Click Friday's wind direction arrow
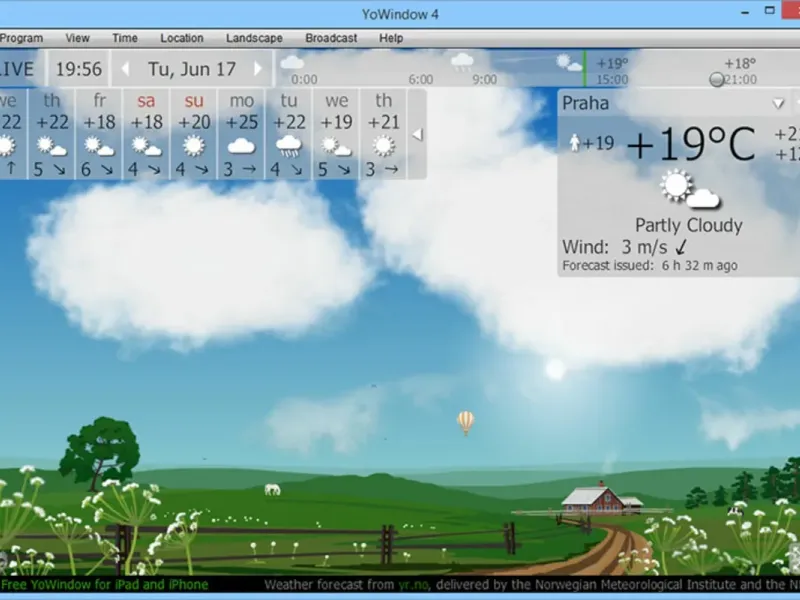The width and height of the screenshot is (800, 600). [x=107, y=170]
